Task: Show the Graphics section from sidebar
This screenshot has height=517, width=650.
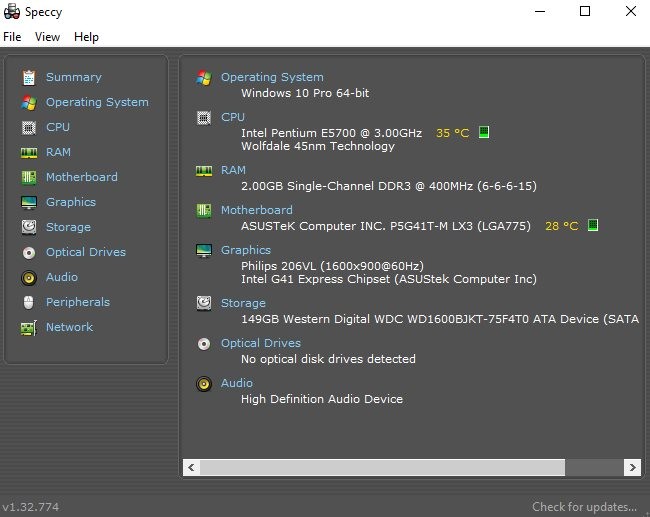Action: [71, 202]
